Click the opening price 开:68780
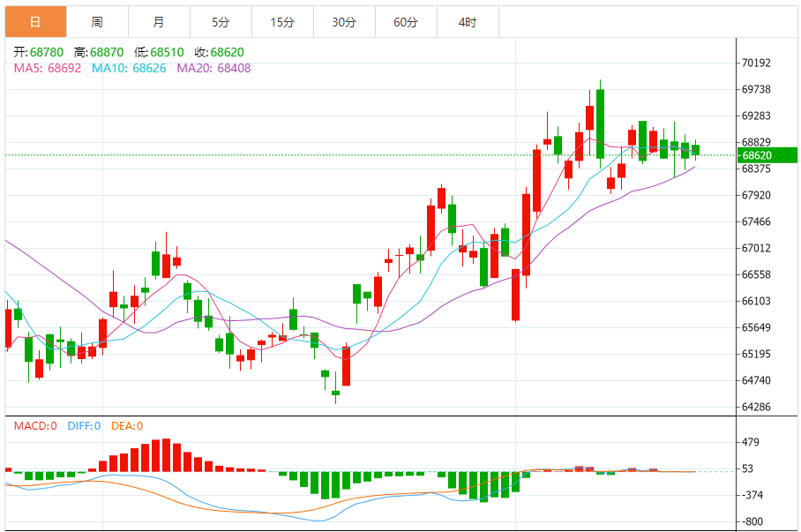The image size is (801, 532). (38, 52)
